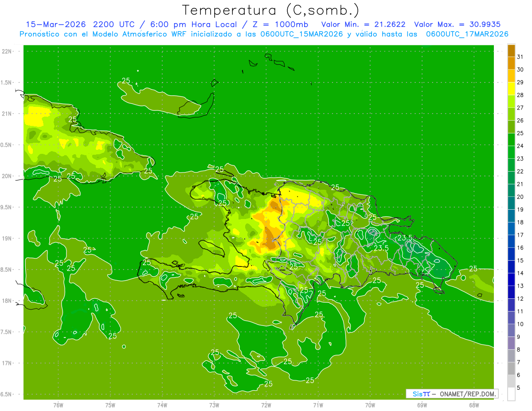Click the '17N' latitude axis label
The width and height of the screenshot is (532, 411).
coord(8,363)
